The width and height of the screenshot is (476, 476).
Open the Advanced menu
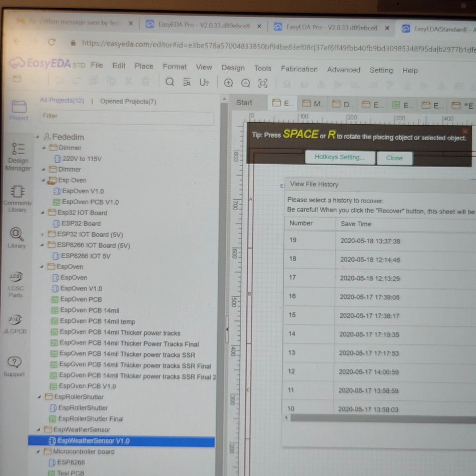click(343, 70)
